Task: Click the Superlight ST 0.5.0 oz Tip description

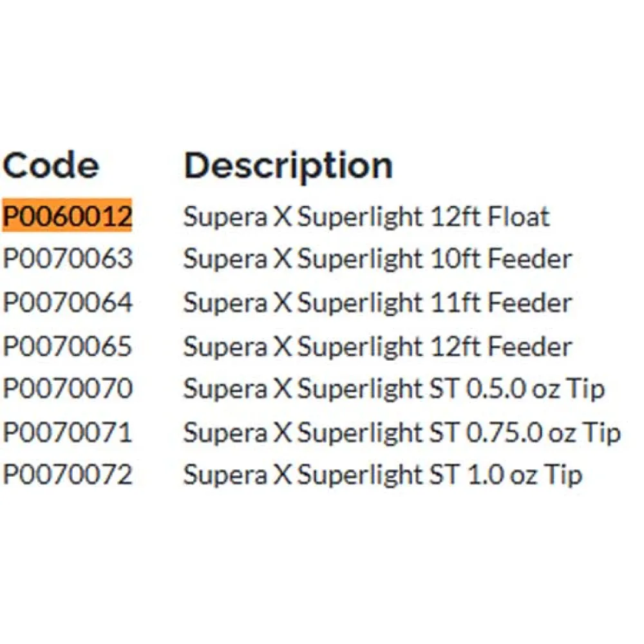Action: point(393,389)
